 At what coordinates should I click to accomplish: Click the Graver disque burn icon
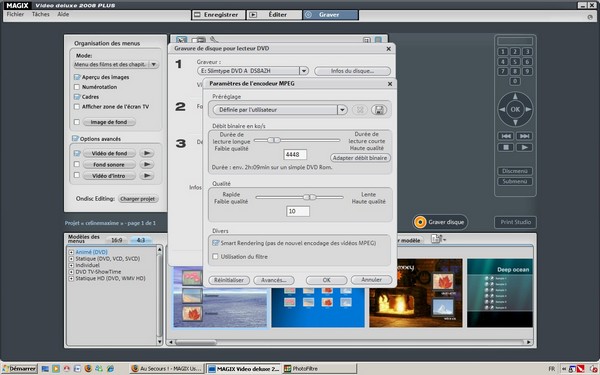tap(420, 222)
